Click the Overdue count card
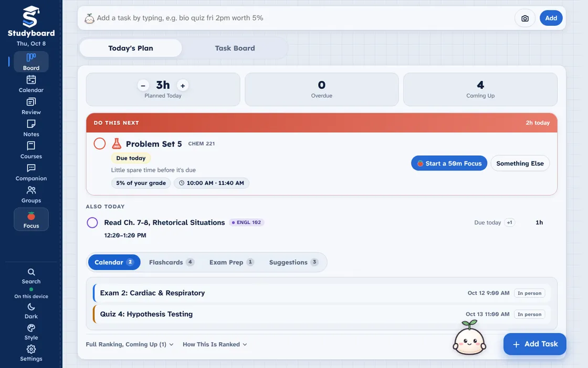588x368 pixels. click(322, 89)
